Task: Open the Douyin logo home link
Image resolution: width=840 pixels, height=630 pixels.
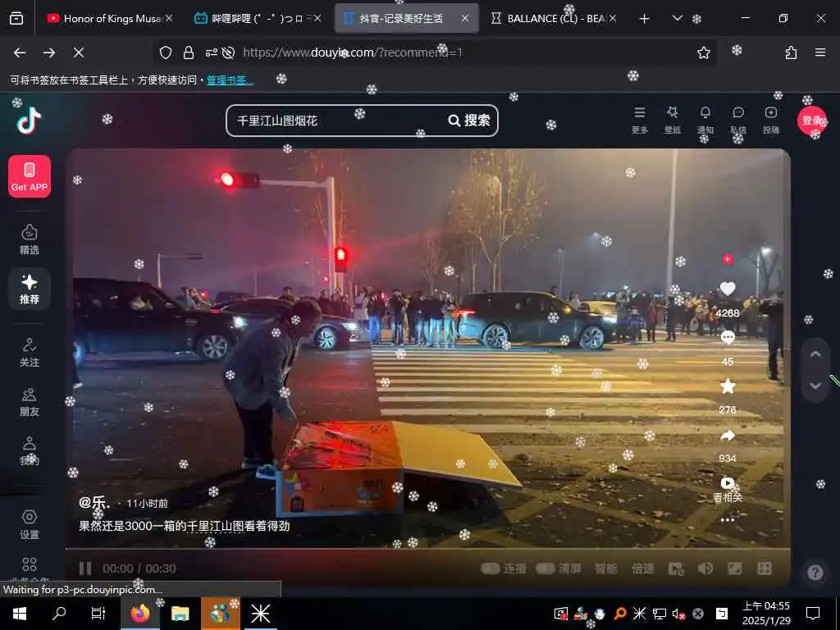Action: tap(29, 120)
